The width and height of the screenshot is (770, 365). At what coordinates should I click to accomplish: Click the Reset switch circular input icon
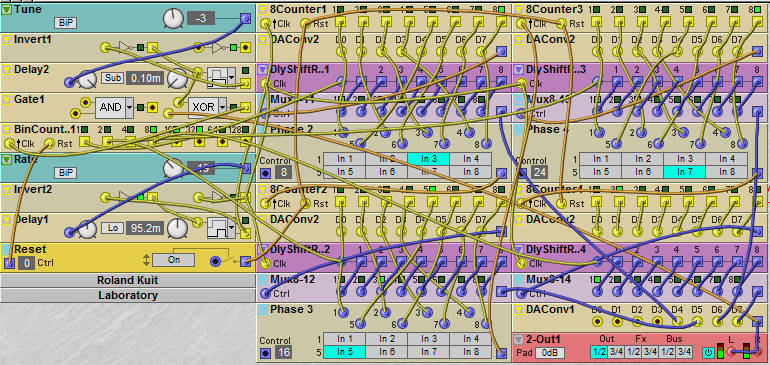point(216,261)
